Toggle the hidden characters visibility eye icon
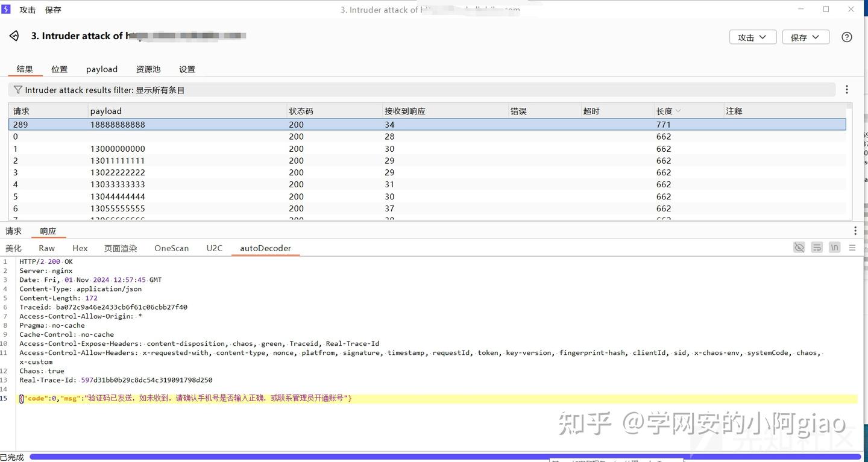This screenshot has width=868, height=462. point(799,247)
